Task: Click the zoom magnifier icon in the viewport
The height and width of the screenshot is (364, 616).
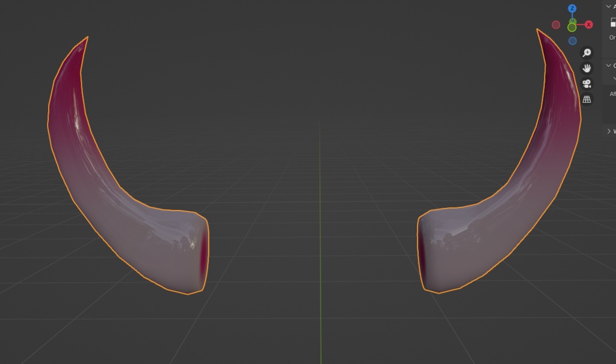Action: 586,53
